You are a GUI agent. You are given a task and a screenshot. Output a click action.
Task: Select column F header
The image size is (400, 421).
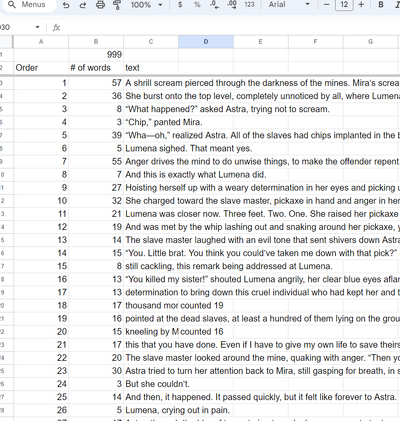[316, 42]
